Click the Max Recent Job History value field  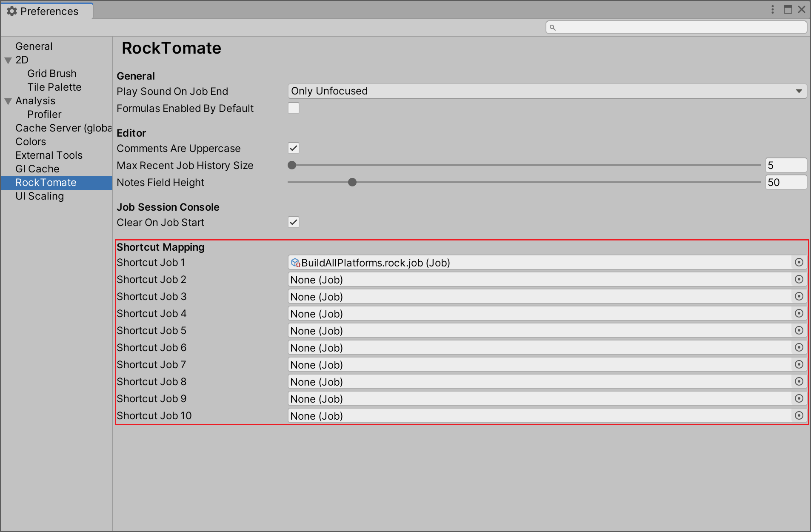786,165
